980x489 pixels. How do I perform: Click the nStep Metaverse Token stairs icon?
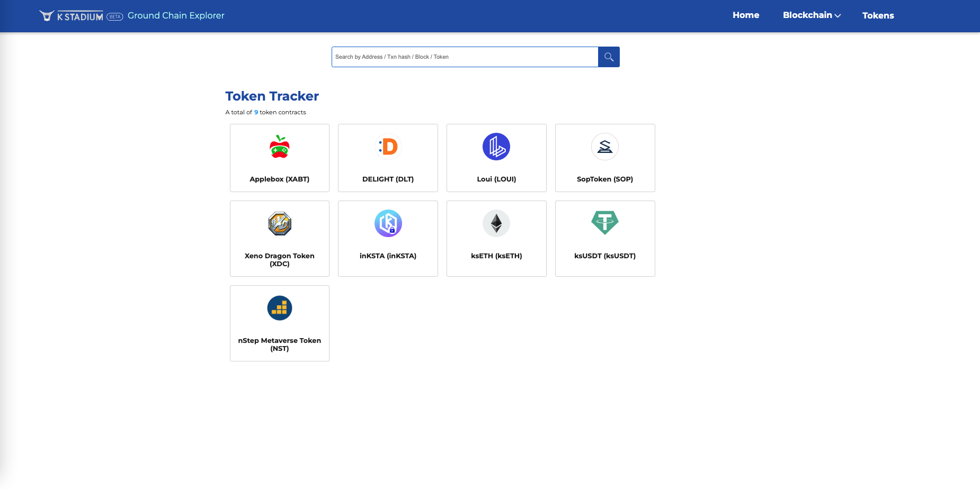(279, 308)
